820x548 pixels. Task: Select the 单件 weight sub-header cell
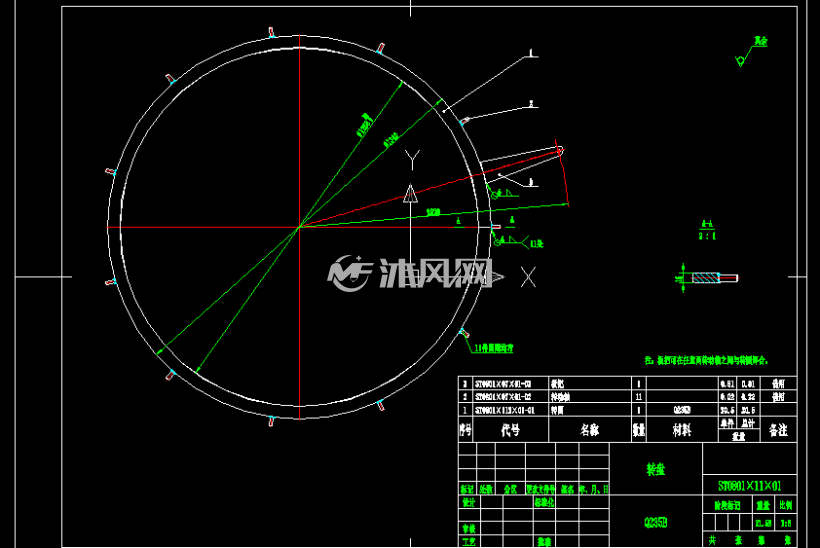(727, 423)
